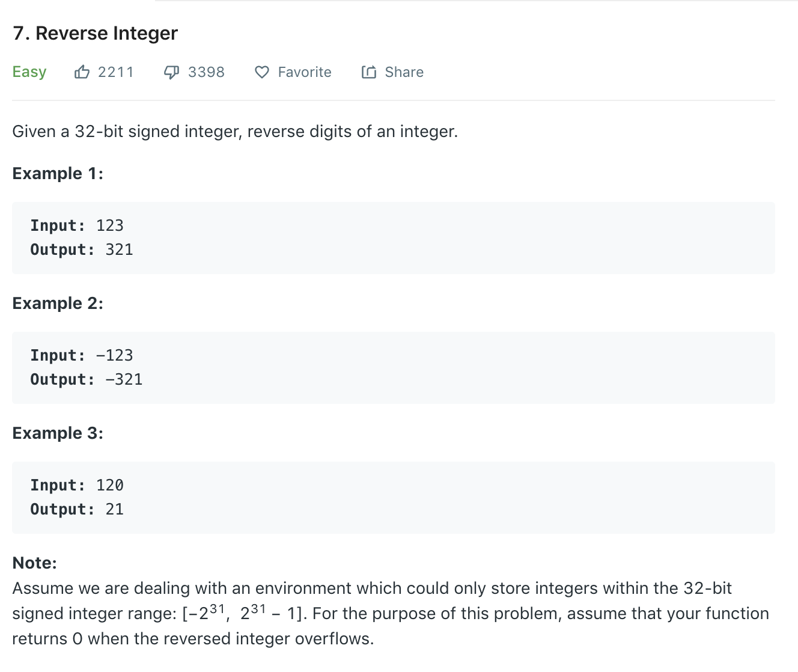The width and height of the screenshot is (798, 672).
Task: Mark the problem favorite with the heart icon
Action: tap(262, 72)
